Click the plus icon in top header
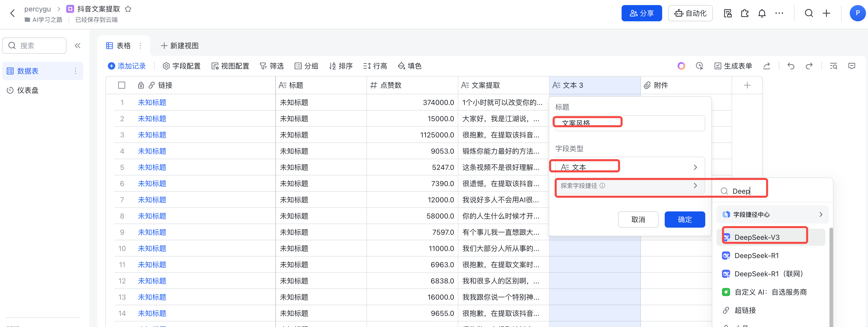 [826, 13]
